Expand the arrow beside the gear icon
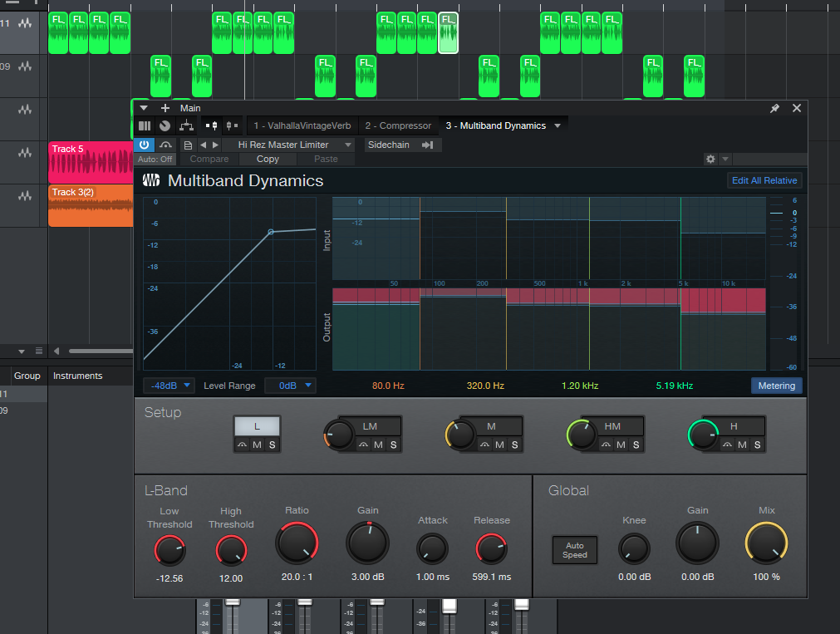The width and height of the screenshot is (840, 634). point(725,160)
